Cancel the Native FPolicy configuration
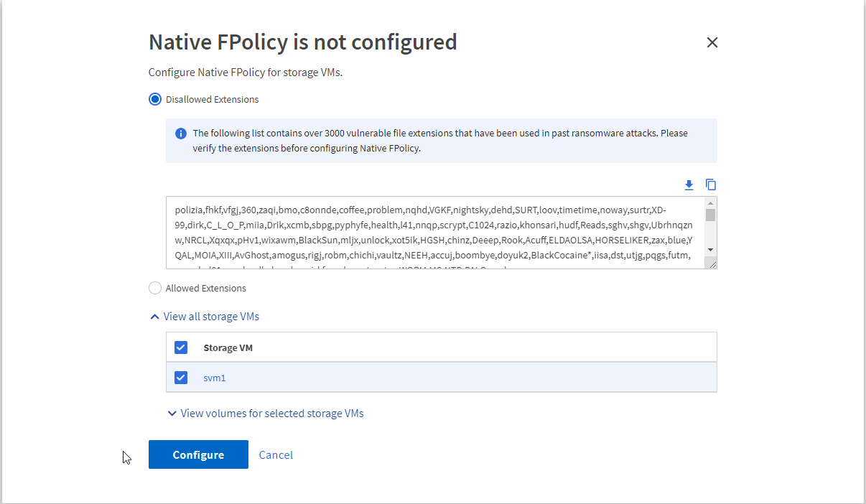866x504 pixels. point(276,454)
